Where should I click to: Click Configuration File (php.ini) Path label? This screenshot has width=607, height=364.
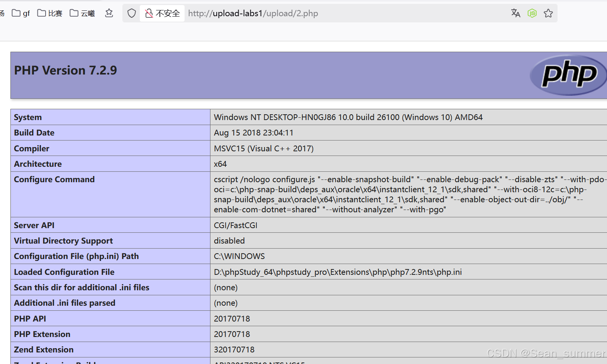[x=76, y=256]
